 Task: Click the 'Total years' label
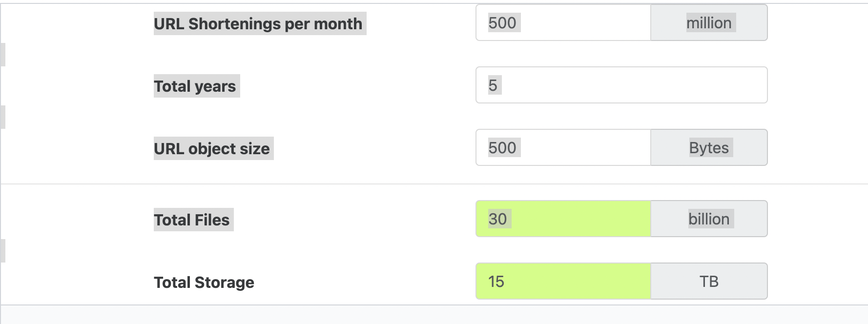[195, 86]
